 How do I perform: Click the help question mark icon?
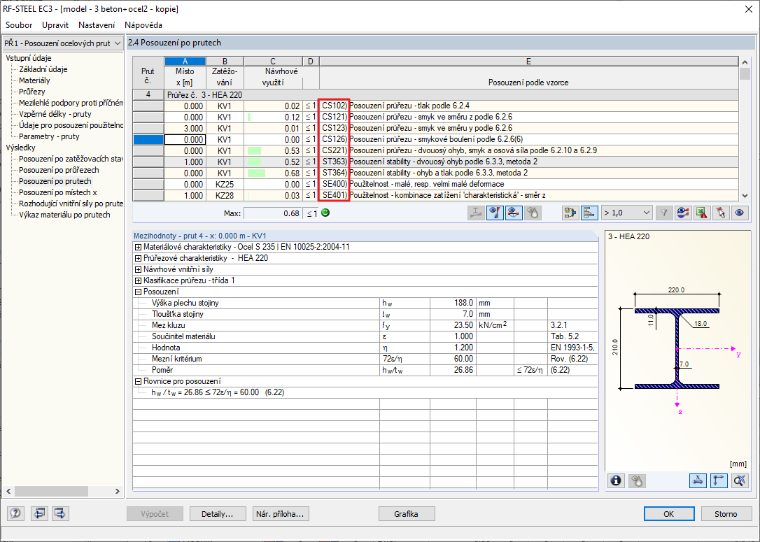point(16,513)
